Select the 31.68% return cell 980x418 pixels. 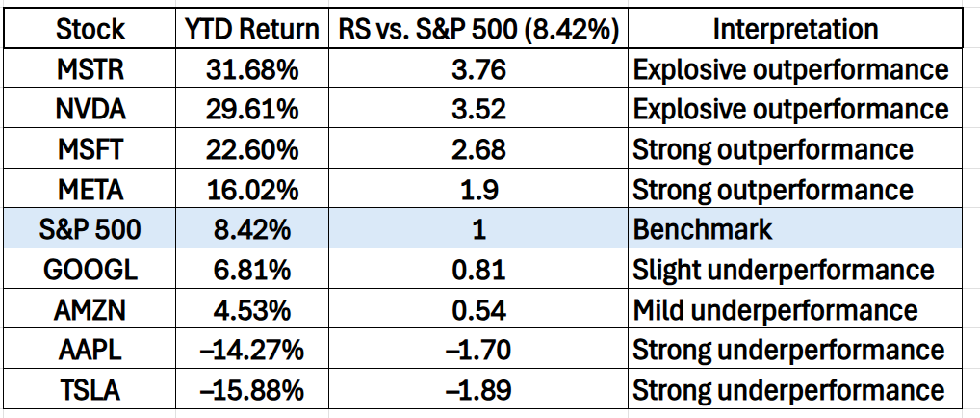[251, 69]
